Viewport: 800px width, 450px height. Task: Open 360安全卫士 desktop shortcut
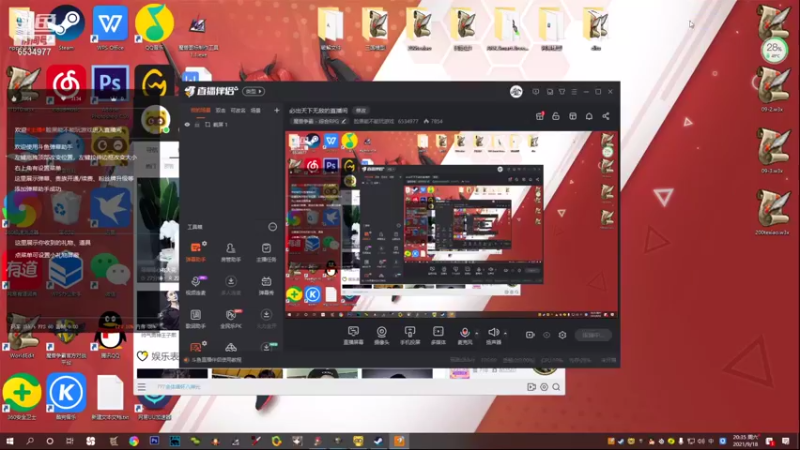click(22, 397)
